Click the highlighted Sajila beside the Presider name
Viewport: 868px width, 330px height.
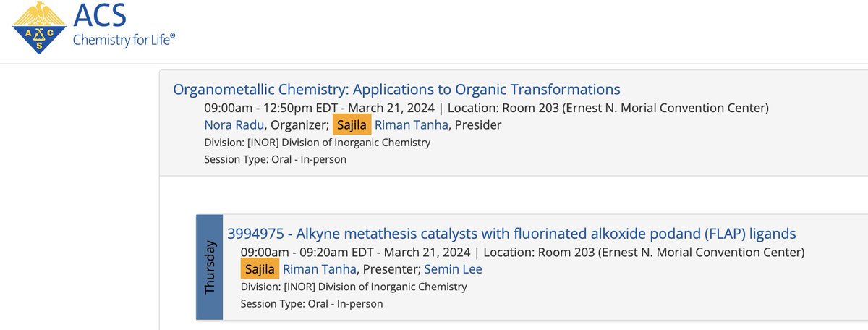pos(352,124)
